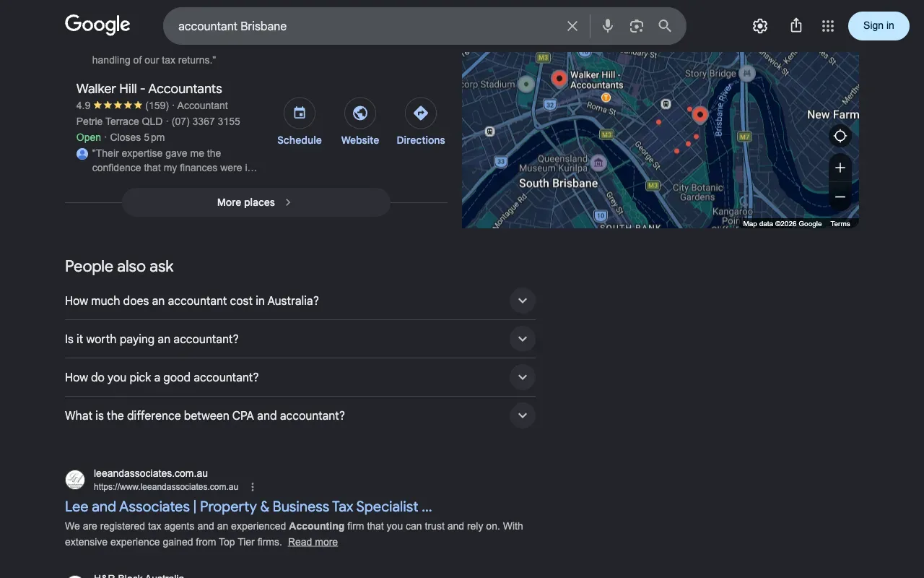
Task: Select Walker Hill map pin marker
Action: point(559,79)
